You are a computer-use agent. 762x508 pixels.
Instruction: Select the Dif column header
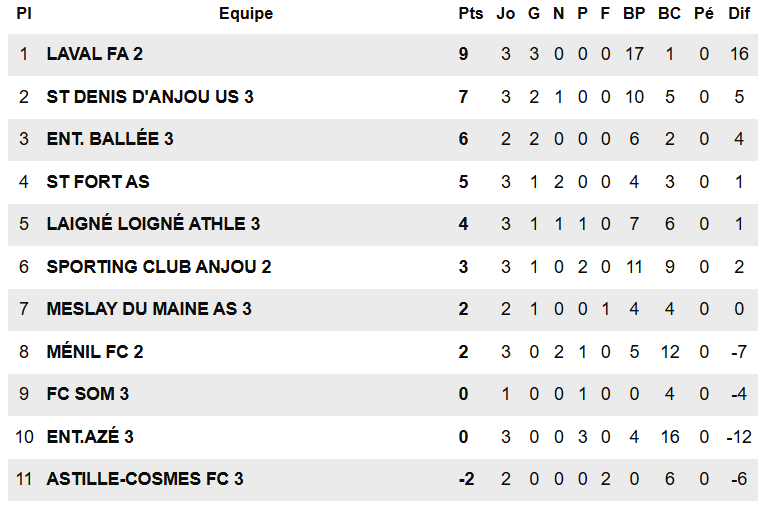click(x=739, y=14)
